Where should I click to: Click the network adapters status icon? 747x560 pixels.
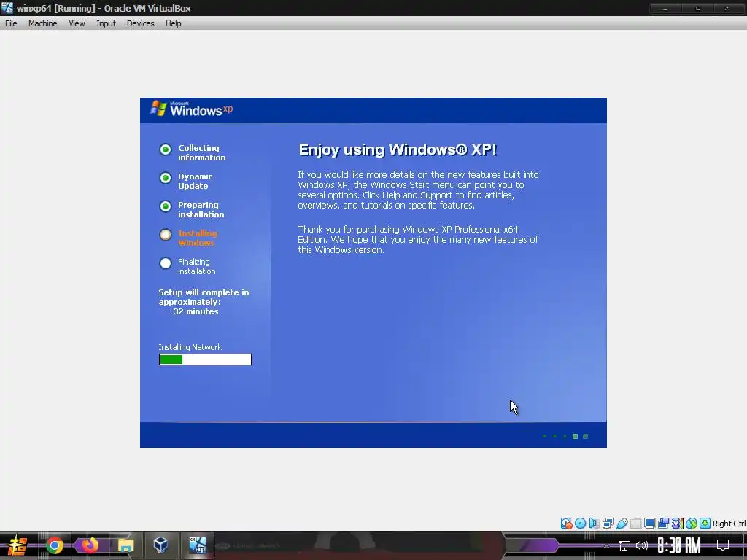pos(608,524)
